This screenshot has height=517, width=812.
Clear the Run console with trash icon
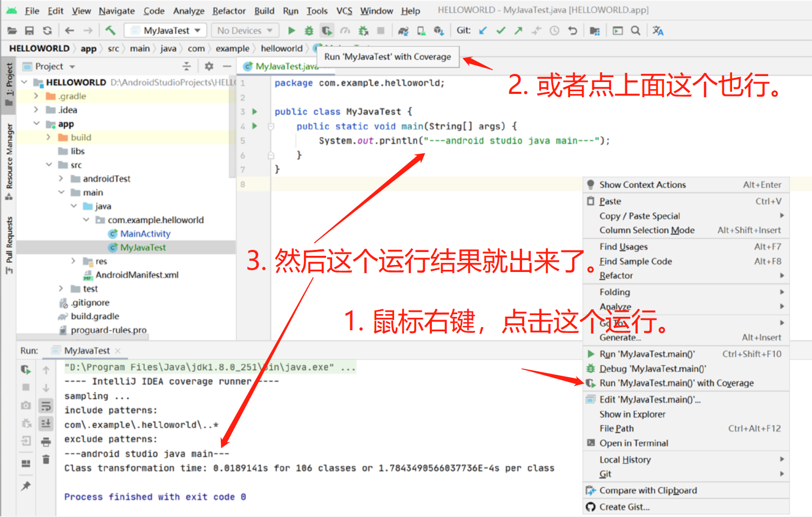click(46, 459)
